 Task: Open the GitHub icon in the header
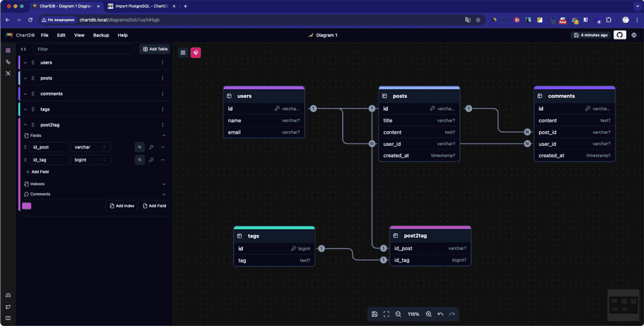(620, 35)
